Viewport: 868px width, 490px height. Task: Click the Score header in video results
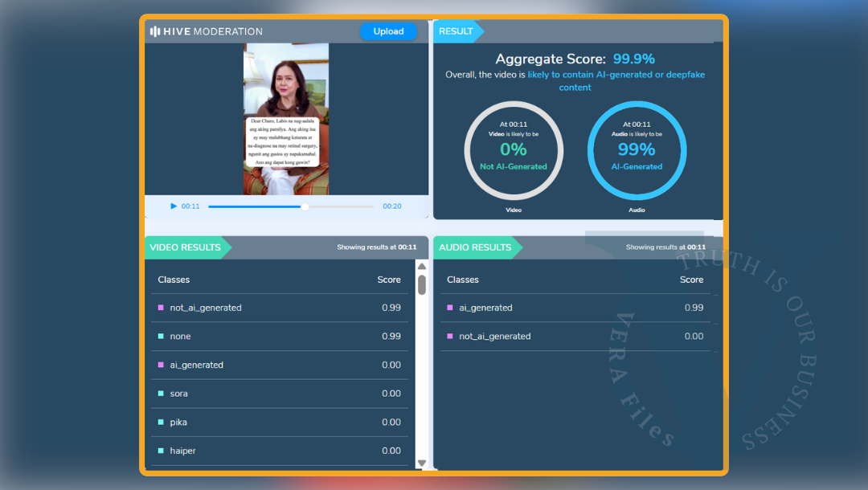(x=389, y=280)
